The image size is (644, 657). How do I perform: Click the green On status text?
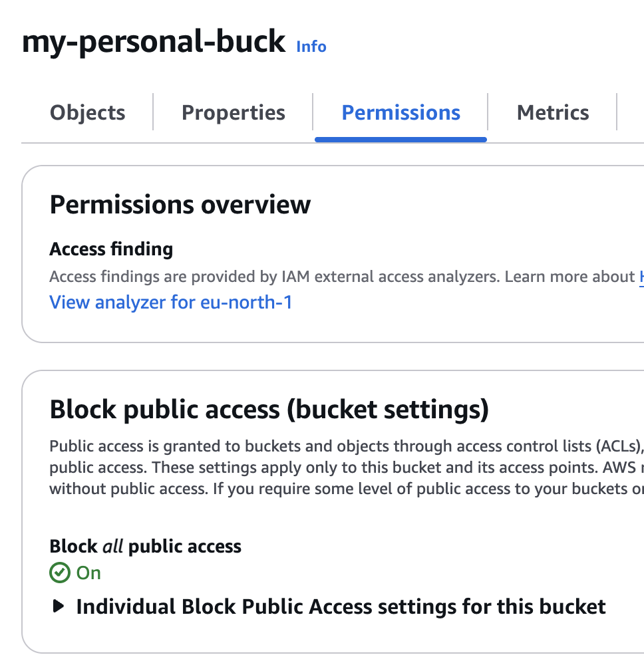pos(88,573)
